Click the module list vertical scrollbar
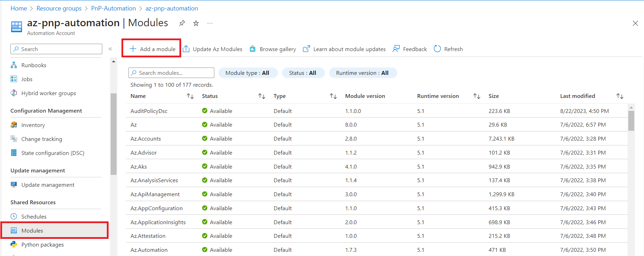 click(x=631, y=121)
